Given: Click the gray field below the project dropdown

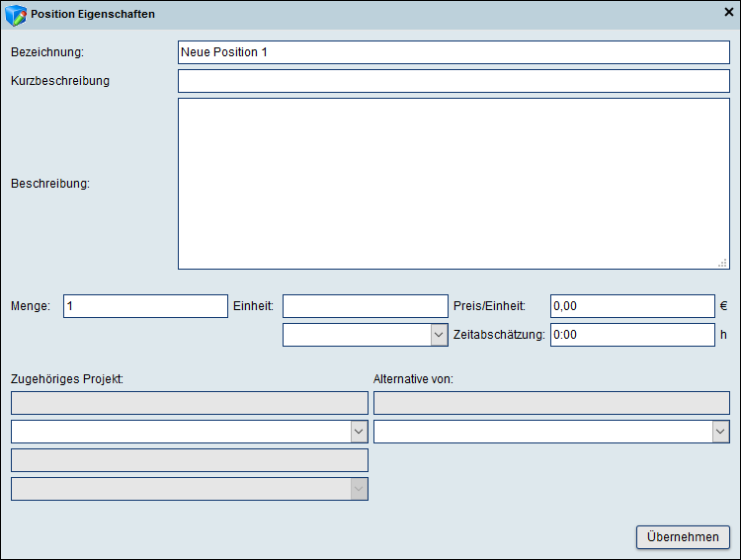Looking at the screenshot, I should (189, 460).
